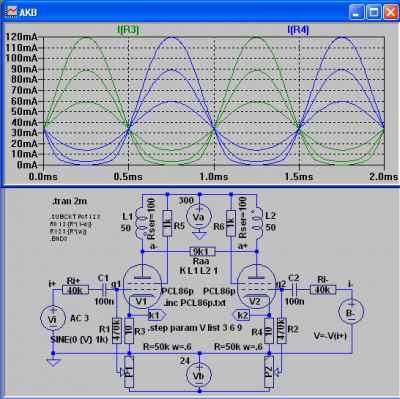Screen dimensions: 400x399
Task: Click the k2 net label flag
Action: click(x=241, y=315)
